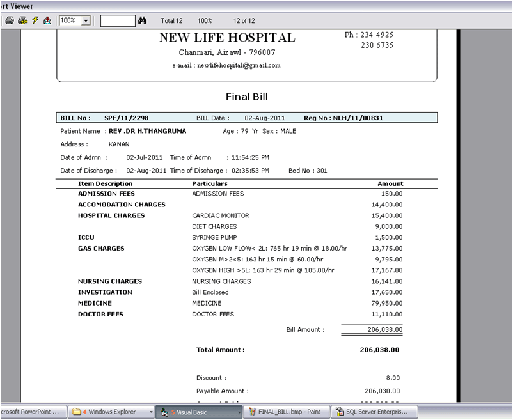Click the Bill Amount value '206,038.00'

385,329
